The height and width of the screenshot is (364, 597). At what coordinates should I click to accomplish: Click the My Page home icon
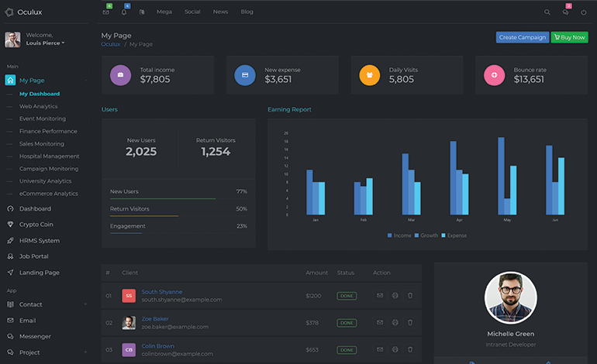pos(10,81)
